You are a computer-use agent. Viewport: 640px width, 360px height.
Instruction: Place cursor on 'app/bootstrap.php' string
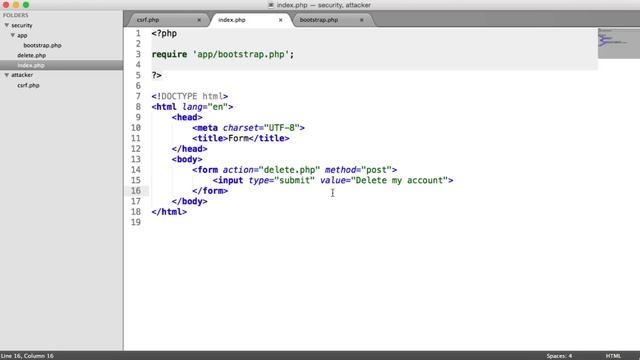241,54
